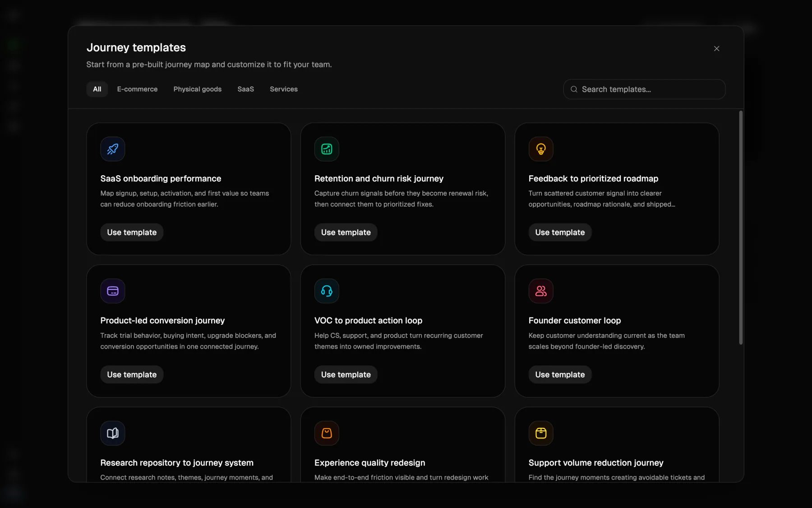Use the VOC to product action loop template
The height and width of the screenshot is (508, 812).
pyautogui.click(x=346, y=374)
